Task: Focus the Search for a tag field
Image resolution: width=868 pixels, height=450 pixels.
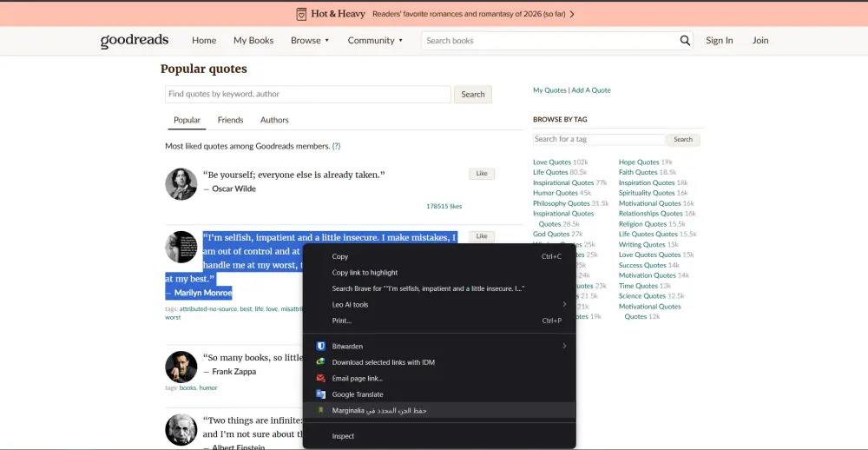Action: pos(599,139)
